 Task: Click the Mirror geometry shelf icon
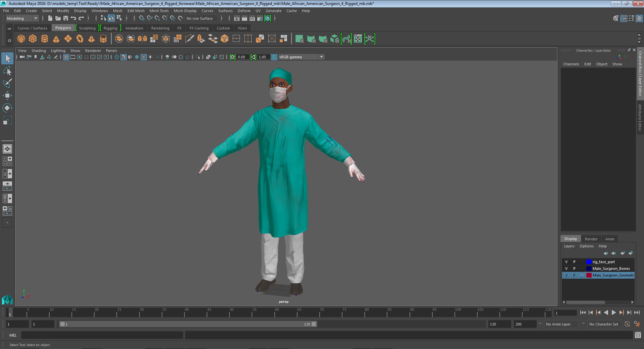[142, 39]
